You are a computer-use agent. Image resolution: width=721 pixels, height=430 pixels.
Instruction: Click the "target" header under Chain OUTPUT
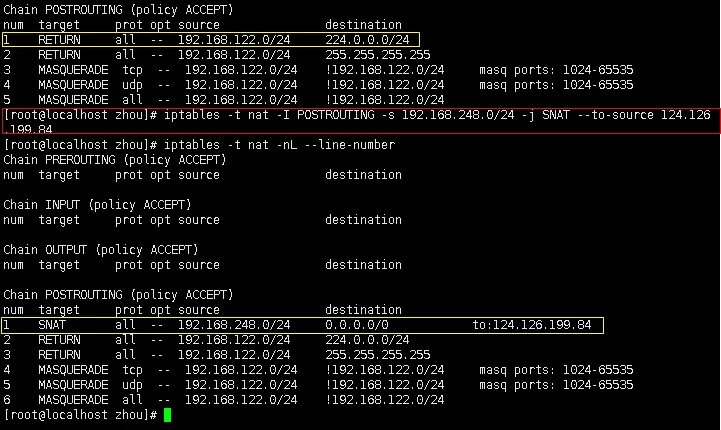tap(59, 265)
